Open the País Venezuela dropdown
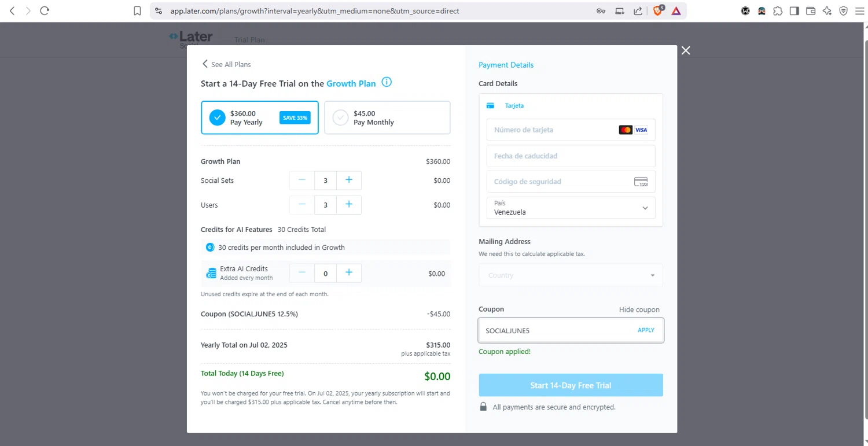This screenshot has width=868, height=446. (x=571, y=208)
